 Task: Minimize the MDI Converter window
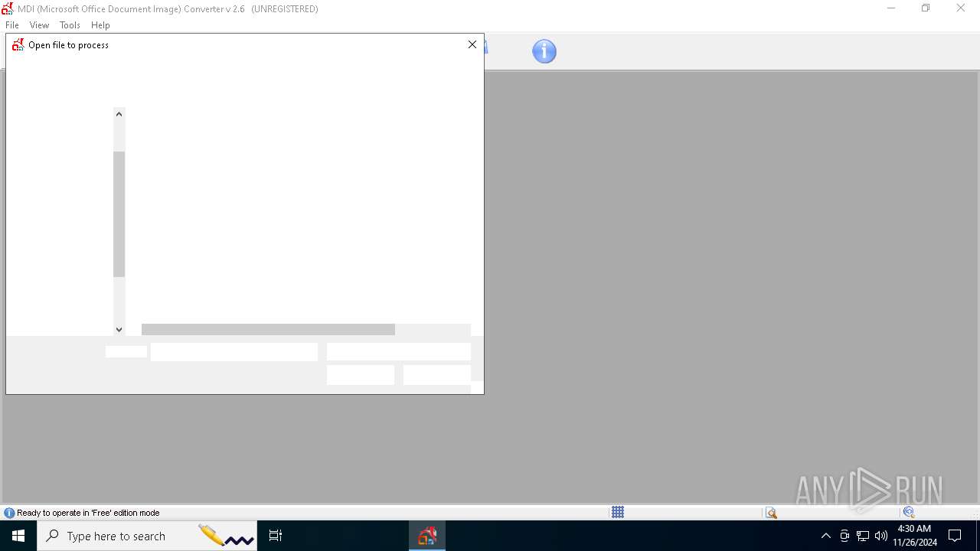click(891, 8)
